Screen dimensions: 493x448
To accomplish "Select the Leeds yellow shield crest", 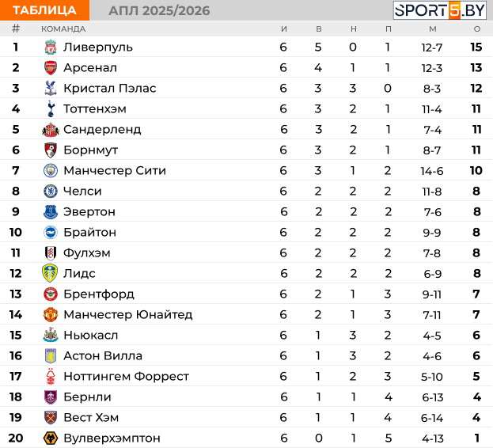I will pyautogui.click(x=50, y=273).
